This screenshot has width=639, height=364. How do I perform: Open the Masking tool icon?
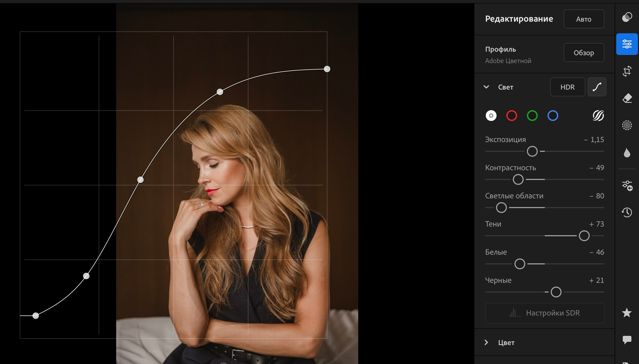pyautogui.click(x=627, y=125)
